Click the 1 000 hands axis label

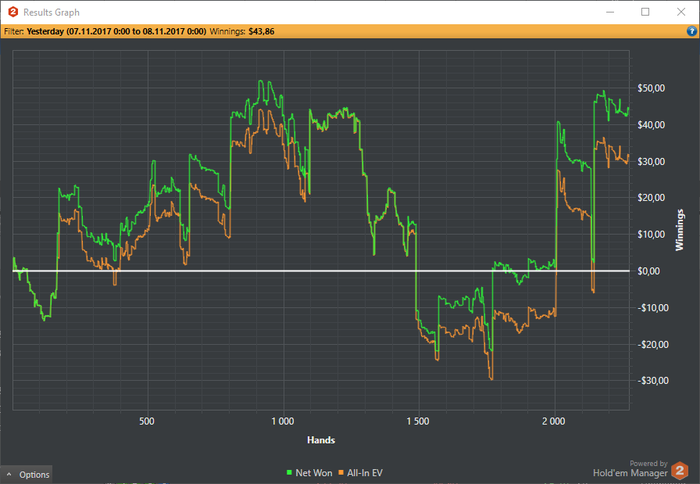point(283,421)
